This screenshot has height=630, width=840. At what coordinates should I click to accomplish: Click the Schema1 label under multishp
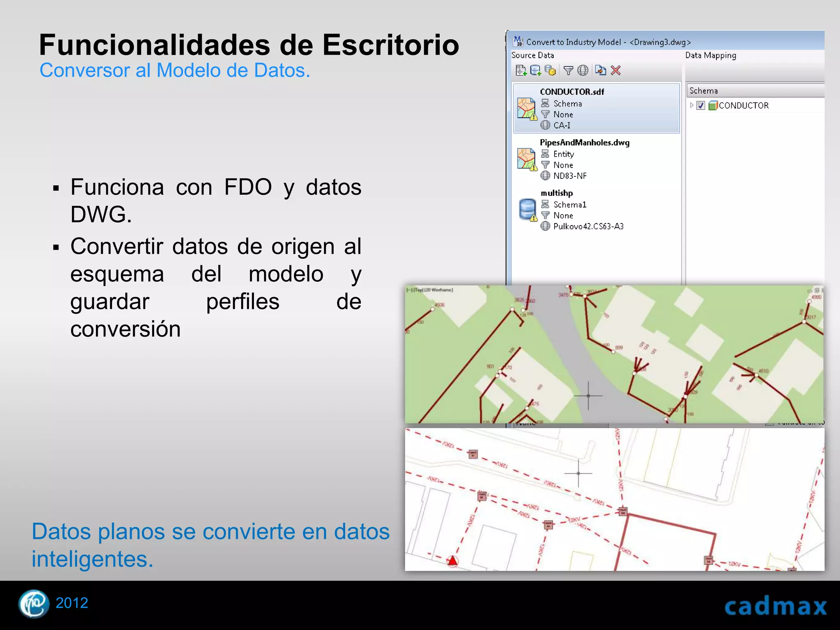(570, 205)
